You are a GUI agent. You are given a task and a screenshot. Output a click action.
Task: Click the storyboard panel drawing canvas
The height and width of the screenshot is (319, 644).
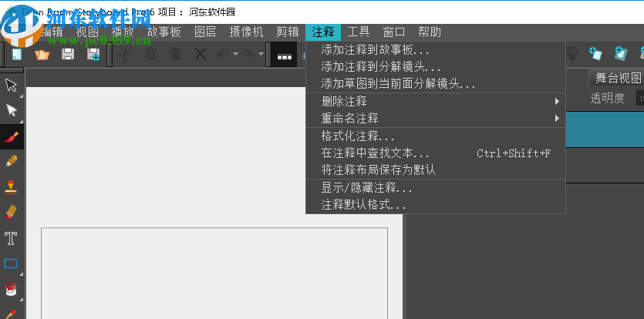point(214,273)
